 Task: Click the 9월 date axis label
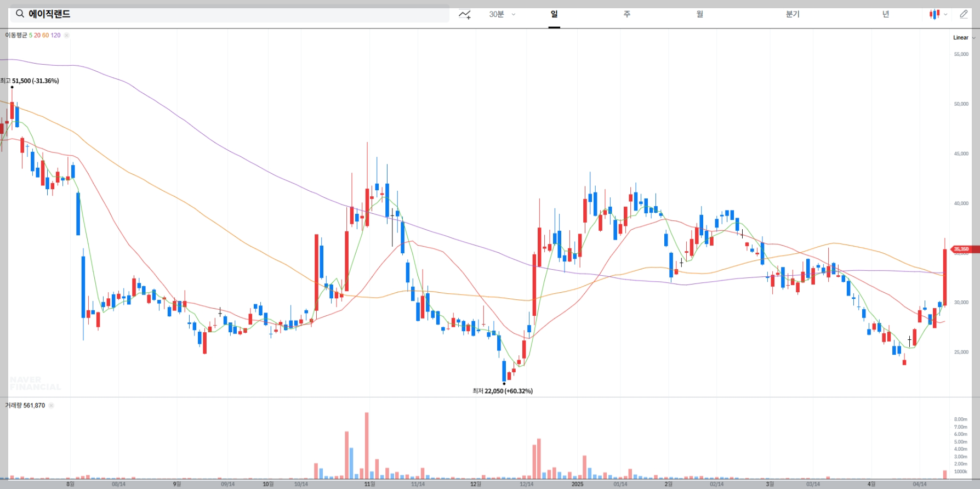click(176, 484)
